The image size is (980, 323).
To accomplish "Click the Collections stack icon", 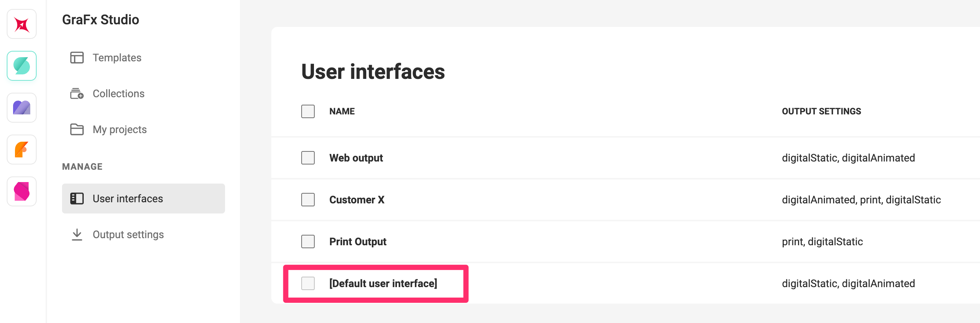I will tap(77, 93).
